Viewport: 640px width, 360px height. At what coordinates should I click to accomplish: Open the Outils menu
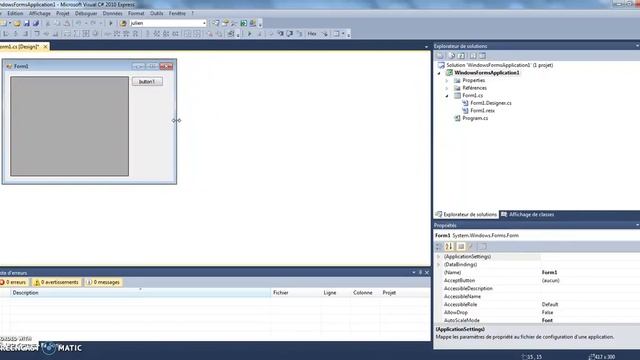click(156, 13)
